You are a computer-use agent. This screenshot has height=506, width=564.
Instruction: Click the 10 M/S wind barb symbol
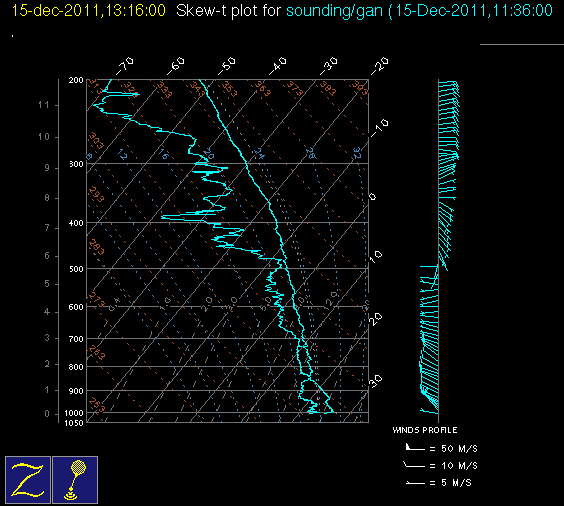(x=414, y=465)
